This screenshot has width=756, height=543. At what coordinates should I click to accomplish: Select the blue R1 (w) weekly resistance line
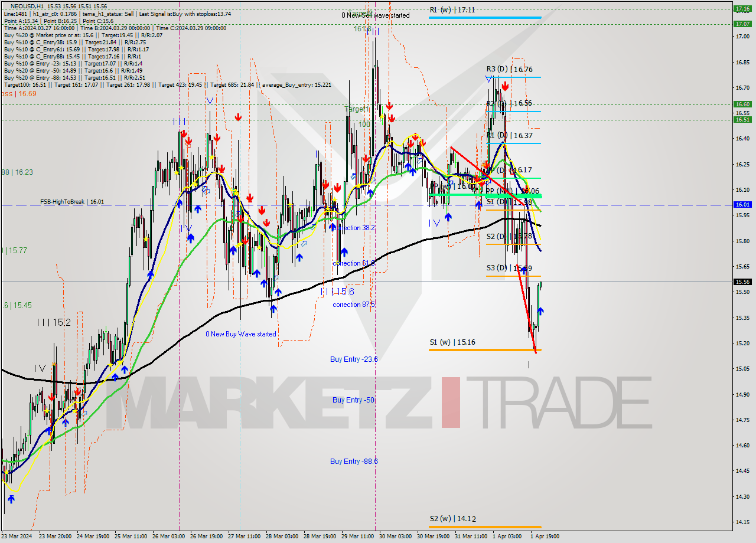[x=485, y=18]
